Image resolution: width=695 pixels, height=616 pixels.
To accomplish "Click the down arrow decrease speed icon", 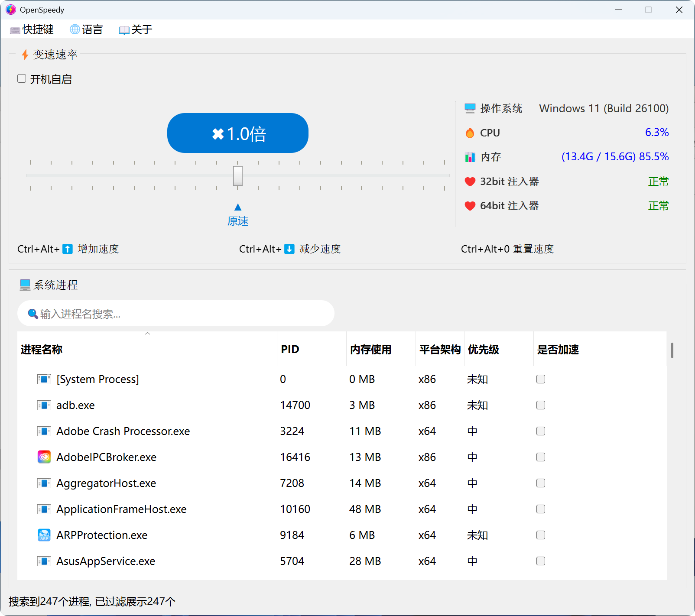I will [289, 249].
